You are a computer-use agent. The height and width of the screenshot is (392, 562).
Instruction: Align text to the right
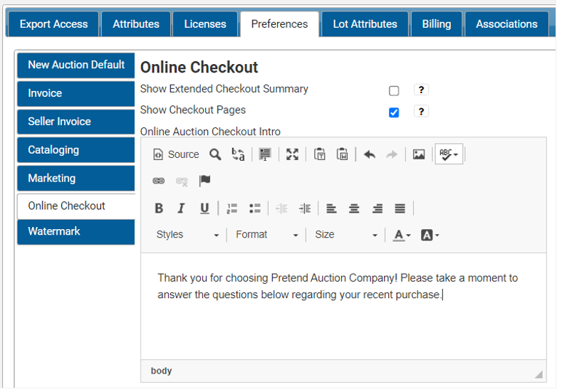click(377, 208)
